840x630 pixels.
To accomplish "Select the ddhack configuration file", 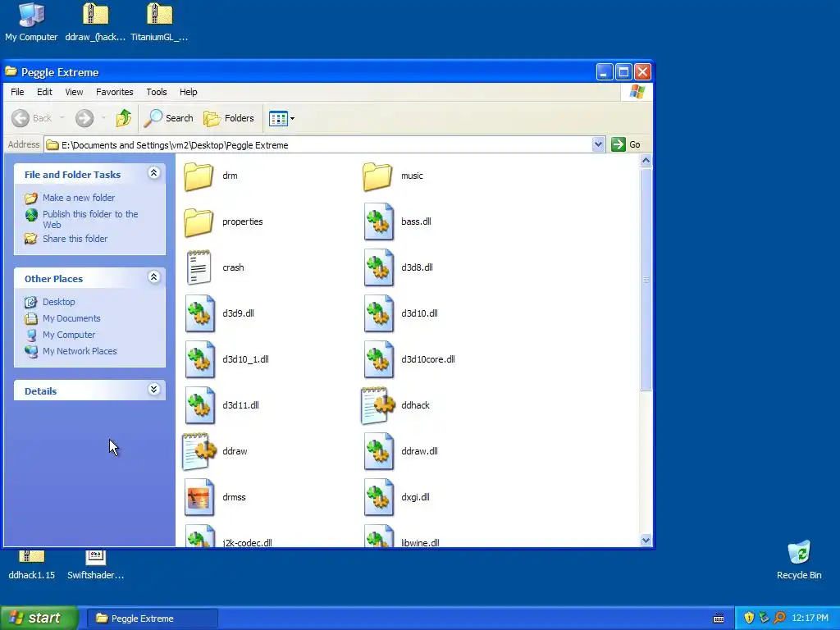I will pos(396,405).
